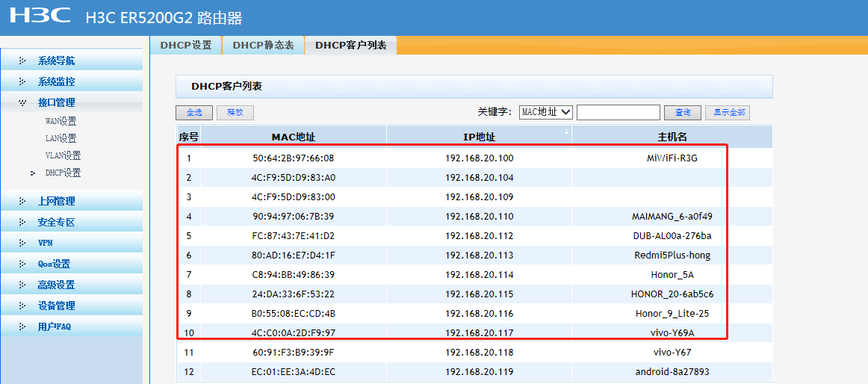Image resolution: width=868 pixels, height=384 pixels.
Task: Click the 查询 button
Action: [683, 112]
